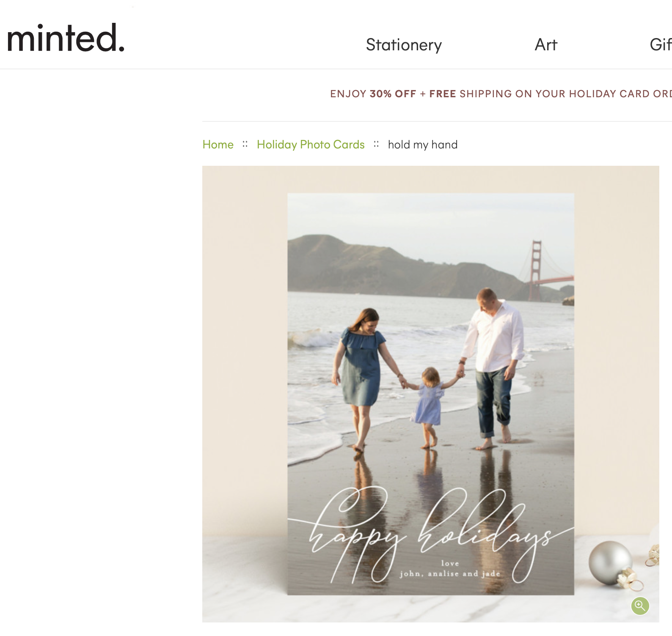The width and height of the screenshot is (672, 636).
Task: Open the partially visible Gifts menu
Action: 660,45
